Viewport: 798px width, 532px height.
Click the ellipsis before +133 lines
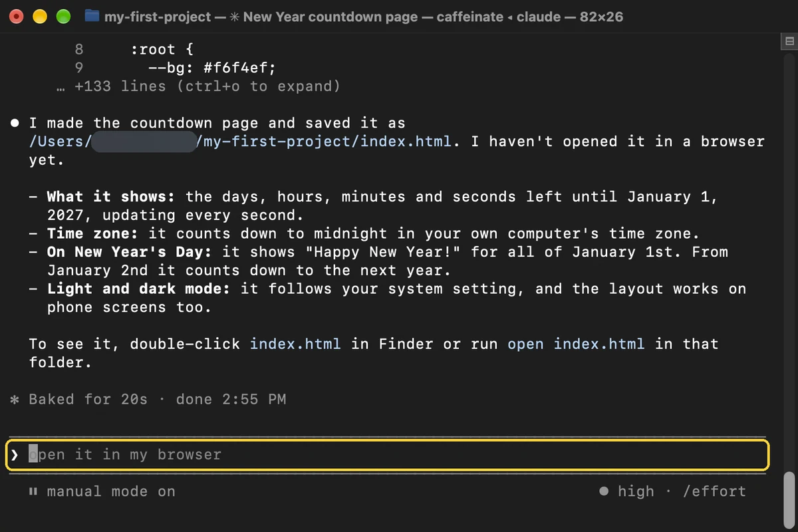(61, 87)
